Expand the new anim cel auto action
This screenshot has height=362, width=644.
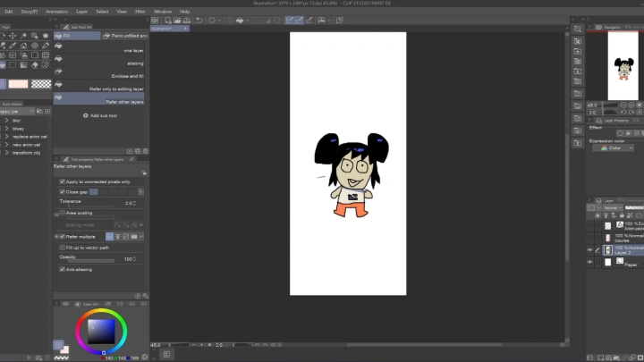coord(6,145)
